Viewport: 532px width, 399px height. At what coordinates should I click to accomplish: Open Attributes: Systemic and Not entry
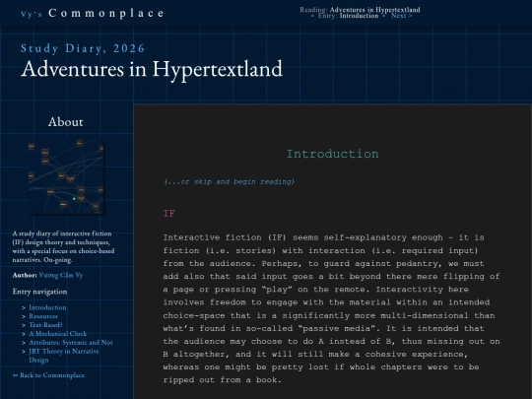click(x=71, y=343)
